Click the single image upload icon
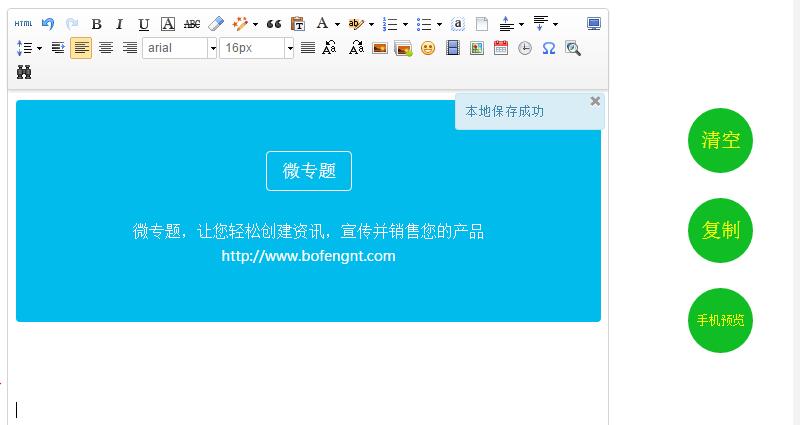 [380, 48]
